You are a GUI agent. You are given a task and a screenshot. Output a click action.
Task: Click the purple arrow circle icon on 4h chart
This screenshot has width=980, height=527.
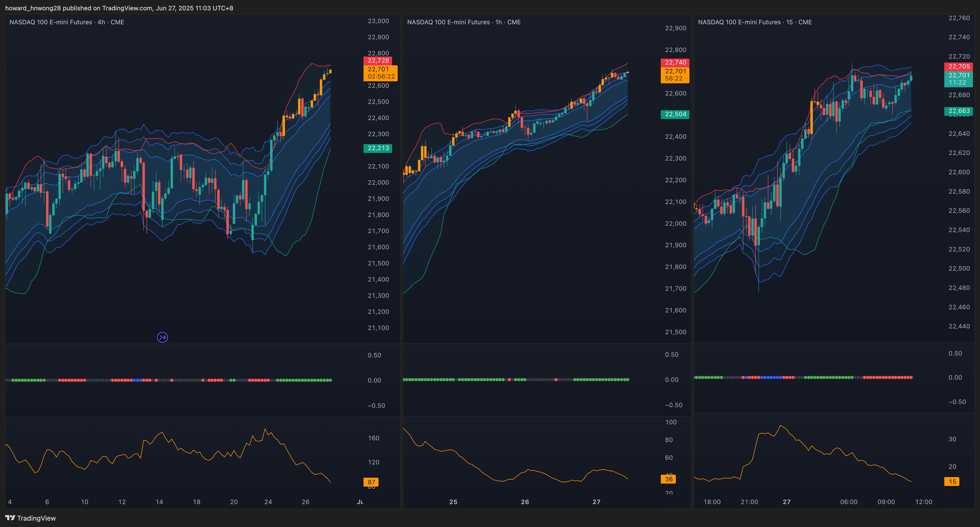(x=163, y=337)
